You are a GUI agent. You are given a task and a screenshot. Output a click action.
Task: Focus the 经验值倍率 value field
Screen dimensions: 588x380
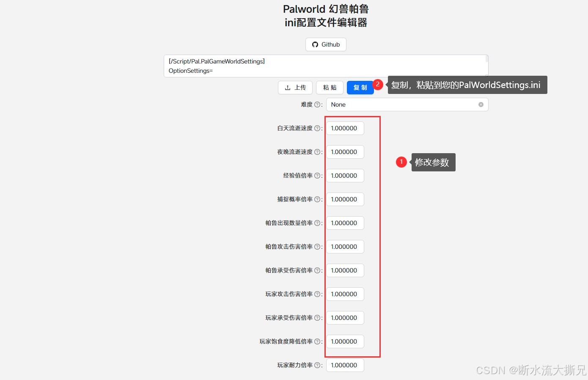345,176
